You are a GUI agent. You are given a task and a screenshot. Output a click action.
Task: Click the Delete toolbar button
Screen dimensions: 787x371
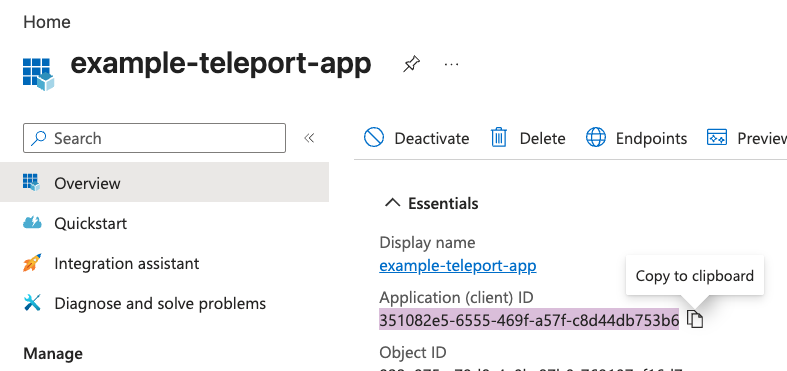(528, 138)
